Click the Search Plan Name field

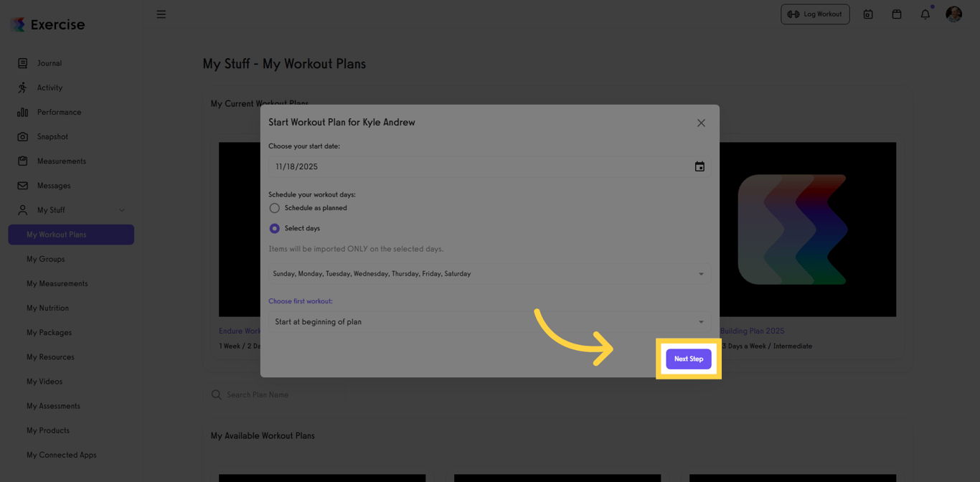coord(287,394)
